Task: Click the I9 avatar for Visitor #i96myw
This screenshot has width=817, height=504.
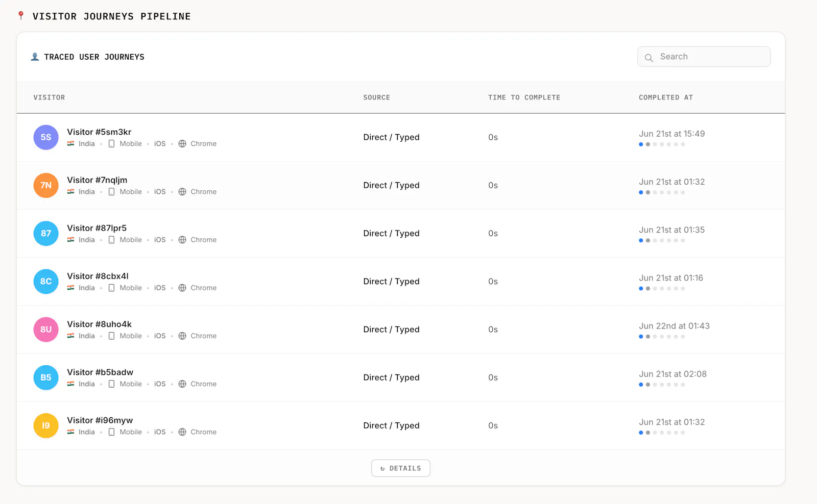Action: pos(46,425)
